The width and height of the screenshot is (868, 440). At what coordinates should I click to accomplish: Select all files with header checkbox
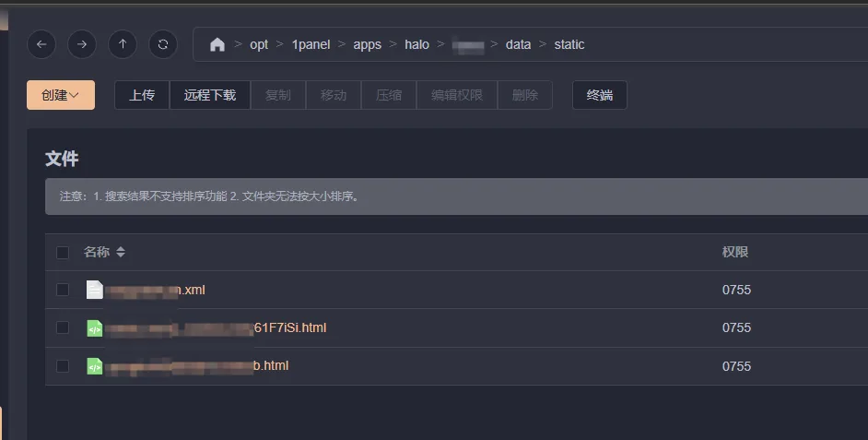(63, 253)
